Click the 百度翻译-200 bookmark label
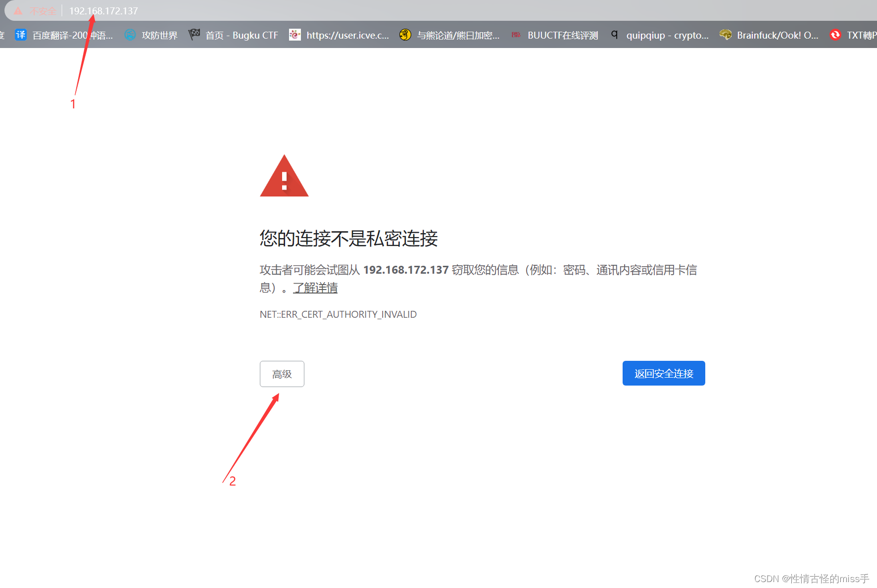The width and height of the screenshot is (877, 588). point(72,35)
